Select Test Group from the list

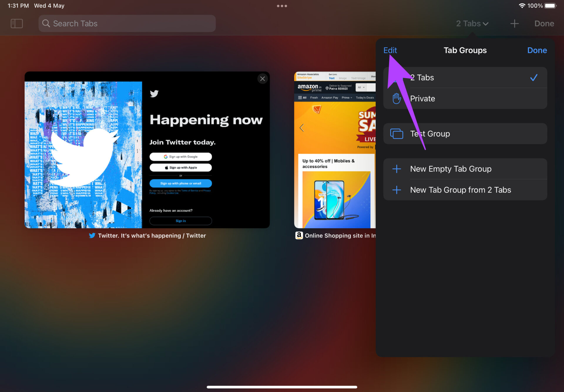[465, 134]
